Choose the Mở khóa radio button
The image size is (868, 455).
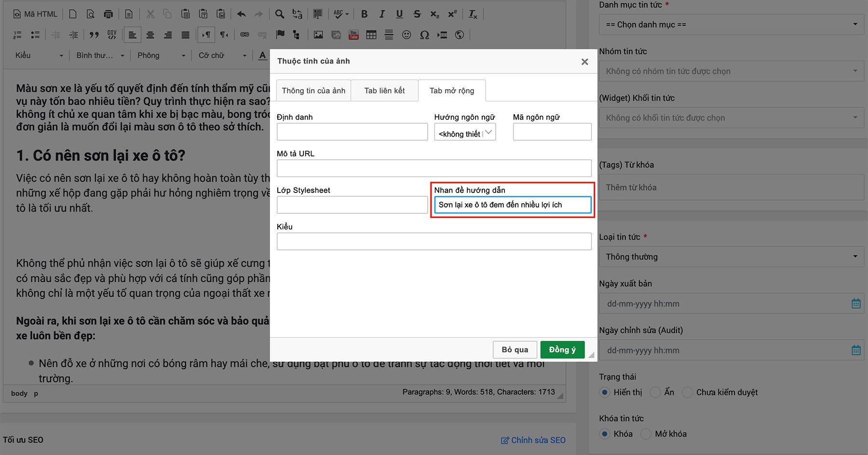point(646,434)
